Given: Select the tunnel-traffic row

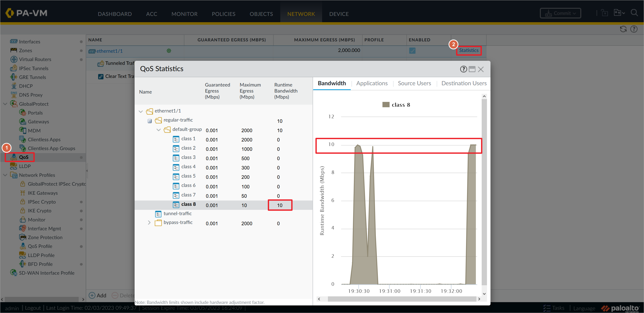Looking at the screenshot, I should pos(223,214).
